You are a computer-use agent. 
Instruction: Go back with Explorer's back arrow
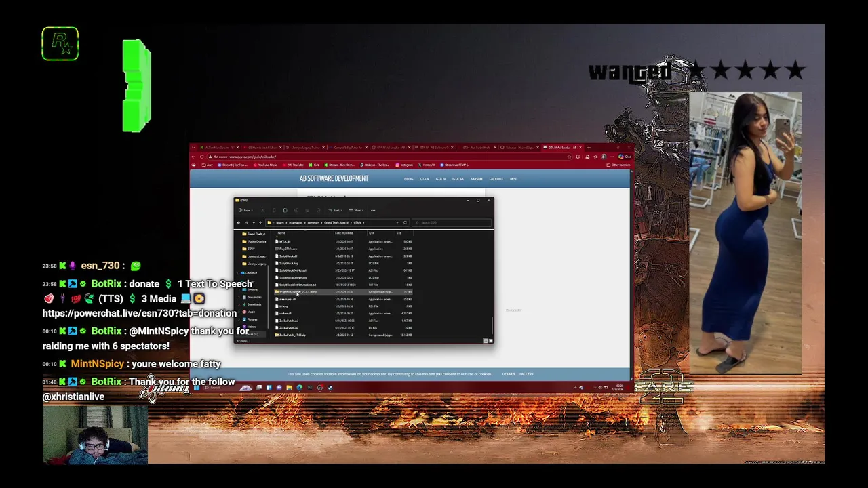pos(239,223)
